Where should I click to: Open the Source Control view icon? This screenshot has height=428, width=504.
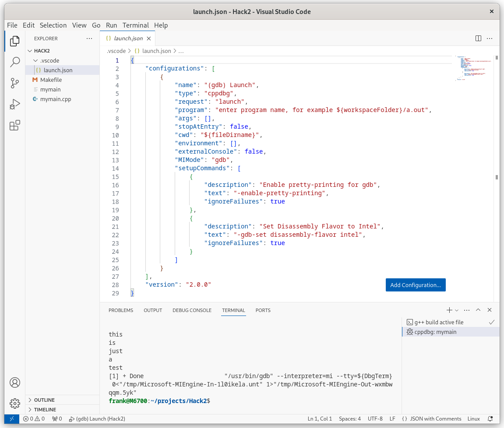tap(15, 83)
